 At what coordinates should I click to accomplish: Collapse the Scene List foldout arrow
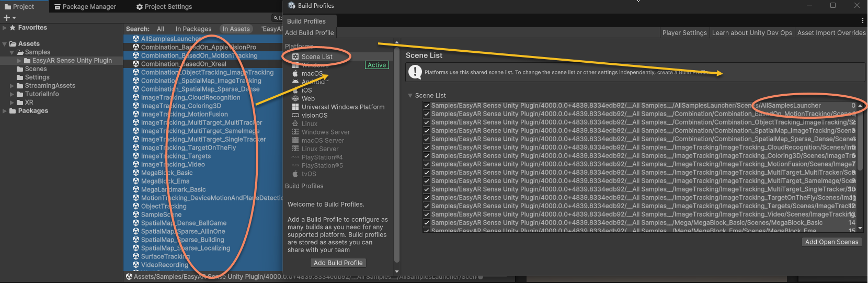410,96
